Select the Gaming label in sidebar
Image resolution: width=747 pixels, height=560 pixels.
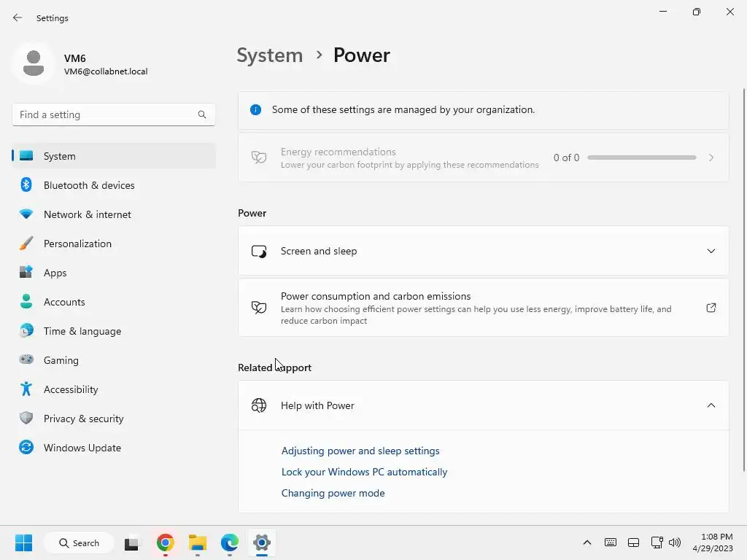pyautogui.click(x=61, y=360)
